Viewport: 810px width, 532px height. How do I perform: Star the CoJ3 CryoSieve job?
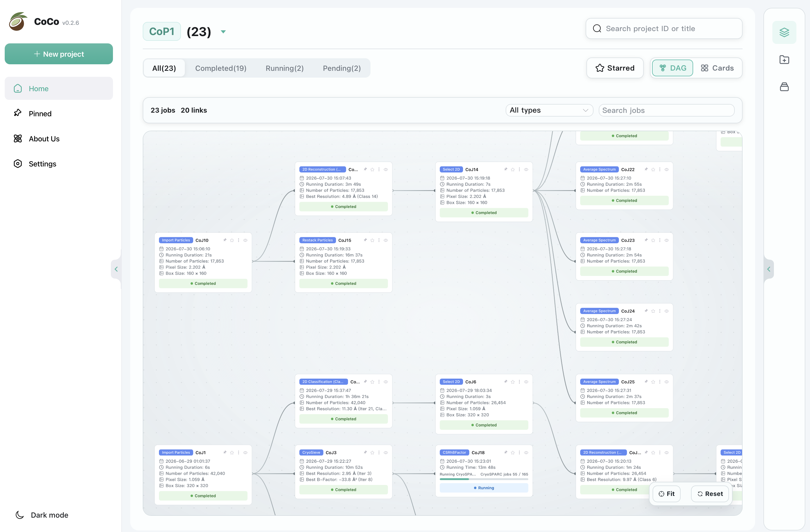(x=372, y=452)
